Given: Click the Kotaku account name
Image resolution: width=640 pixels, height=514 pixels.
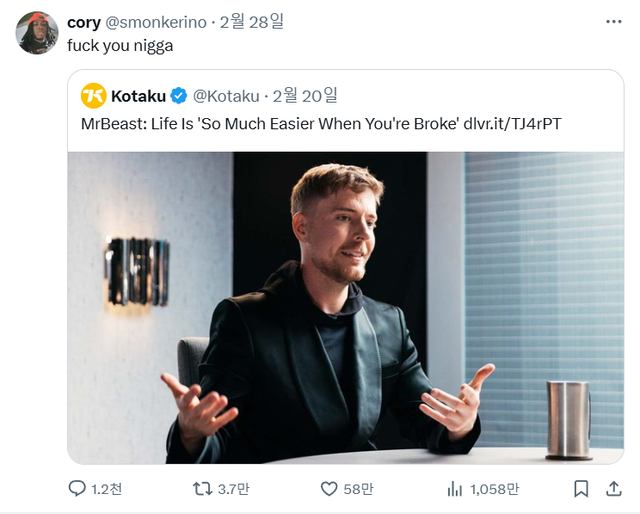Looking at the screenshot, I should point(138,96).
